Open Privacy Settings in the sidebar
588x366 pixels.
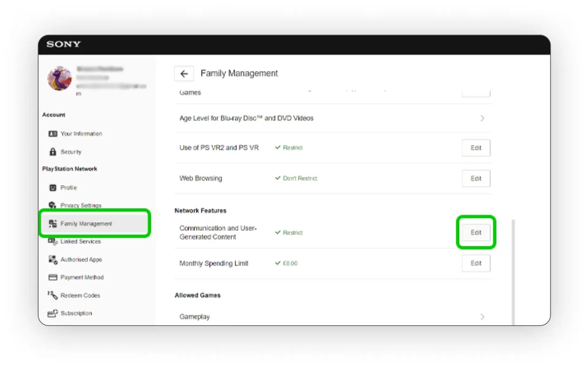point(81,205)
